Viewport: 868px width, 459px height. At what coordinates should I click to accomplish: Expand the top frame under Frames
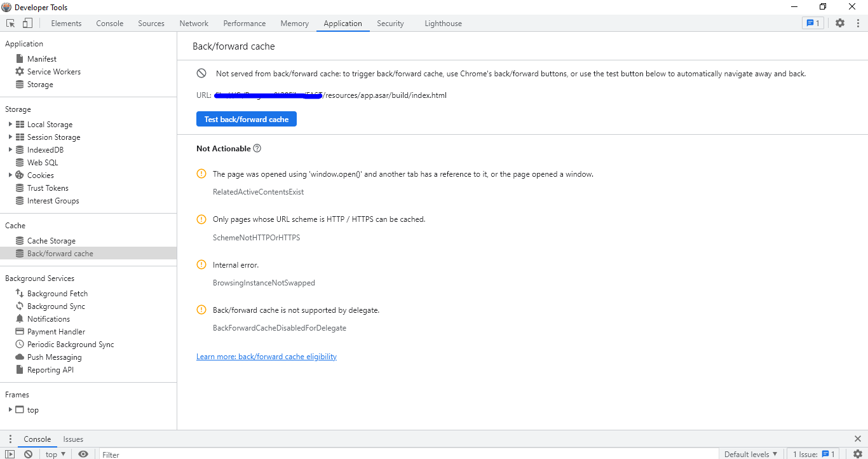pyautogui.click(x=11, y=410)
